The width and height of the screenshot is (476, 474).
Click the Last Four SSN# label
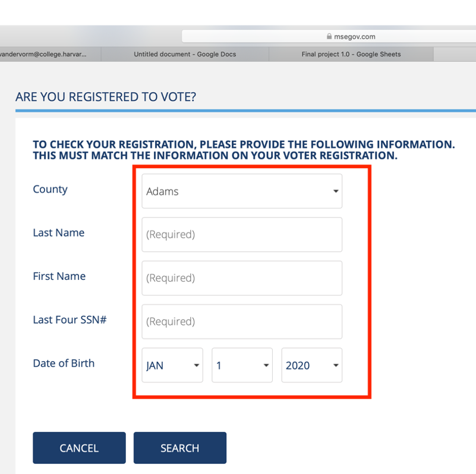[x=70, y=320]
